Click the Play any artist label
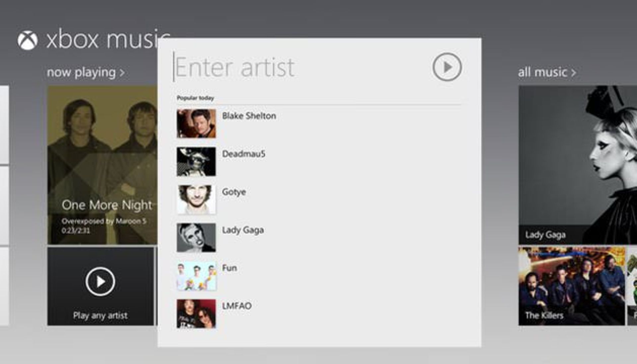Screen dimensions: 637x364 click(100, 316)
